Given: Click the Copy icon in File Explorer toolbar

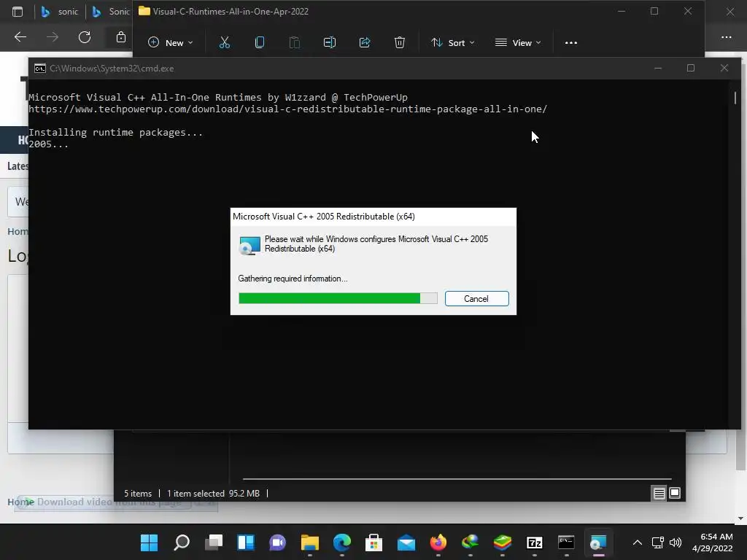Looking at the screenshot, I should (260, 43).
